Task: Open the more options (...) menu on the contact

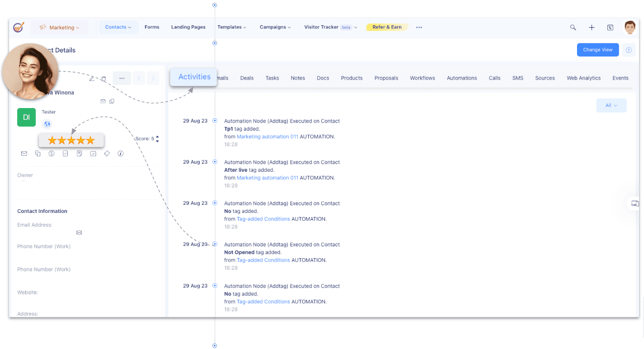Action: (x=122, y=78)
